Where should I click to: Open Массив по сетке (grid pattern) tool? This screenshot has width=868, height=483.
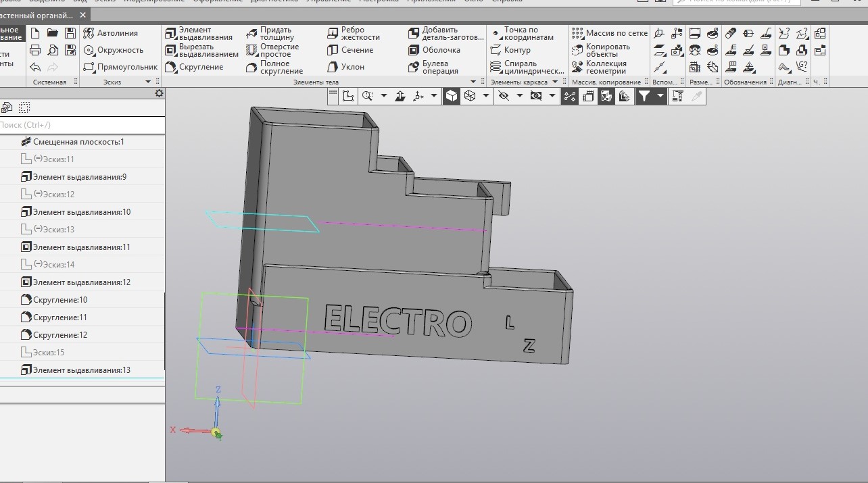(x=612, y=32)
